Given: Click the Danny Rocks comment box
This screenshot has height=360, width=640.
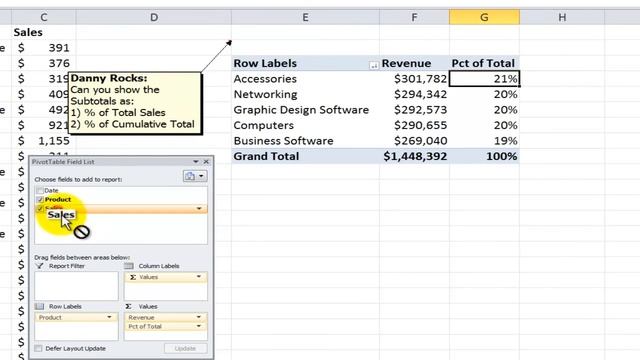Looking at the screenshot, I should [135, 103].
